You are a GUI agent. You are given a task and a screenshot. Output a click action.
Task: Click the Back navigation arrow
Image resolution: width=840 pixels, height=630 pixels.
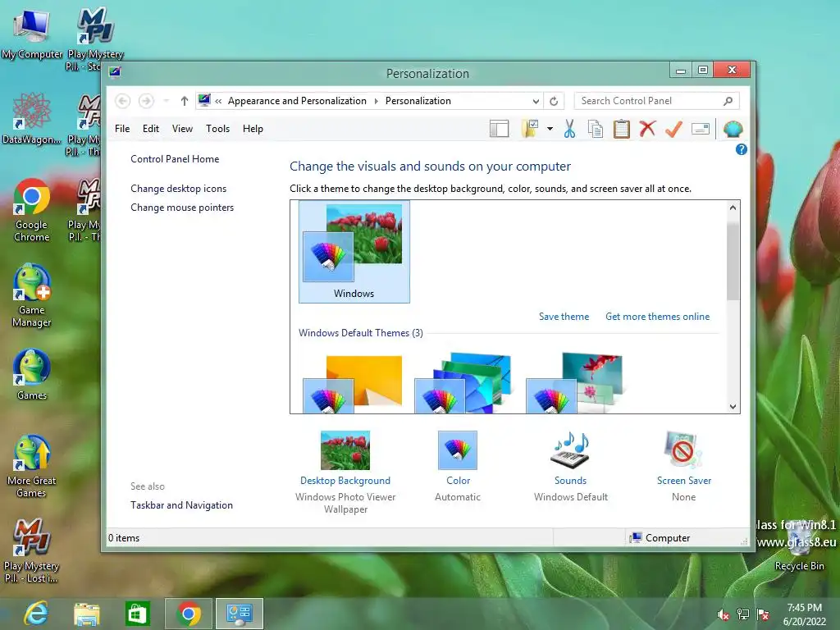tap(123, 101)
